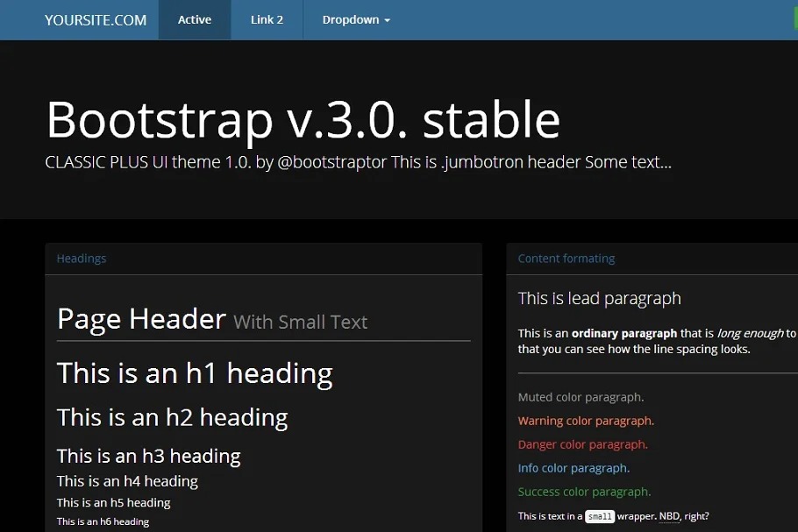This screenshot has width=798, height=532.
Task: Click the Info color paragraph
Action: (x=574, y=468)
